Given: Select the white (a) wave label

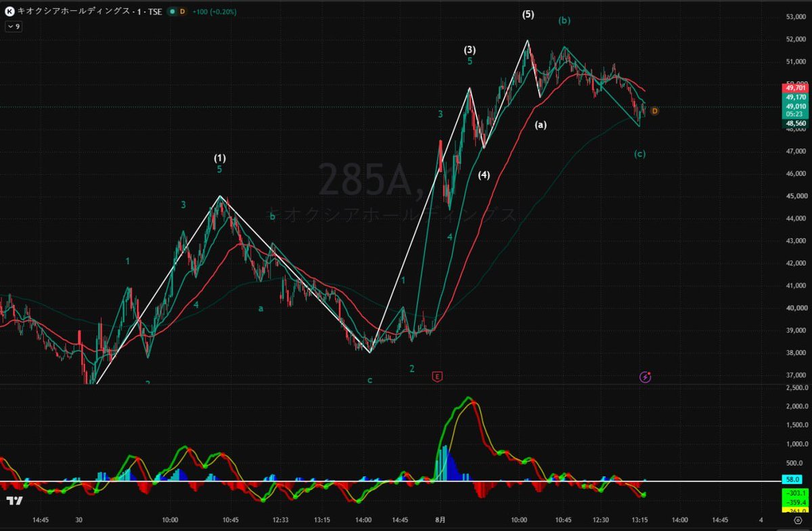Looking at the screenshot, I should click(541, 125).
